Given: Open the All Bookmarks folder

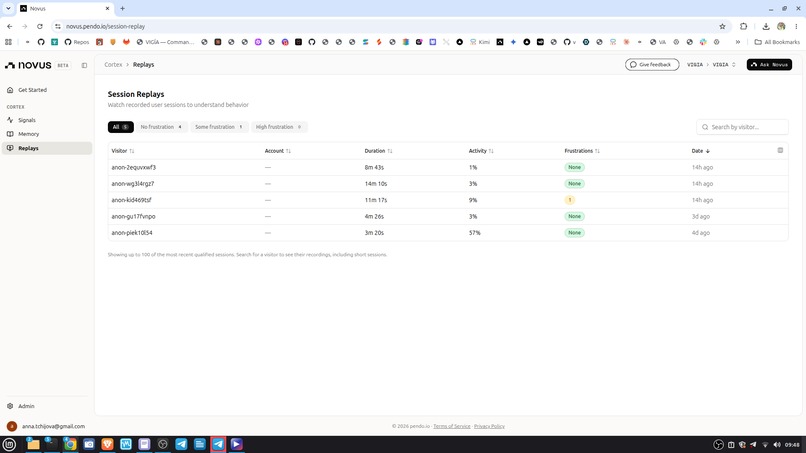Looking at the screenshot, I should tap(777, 42).
